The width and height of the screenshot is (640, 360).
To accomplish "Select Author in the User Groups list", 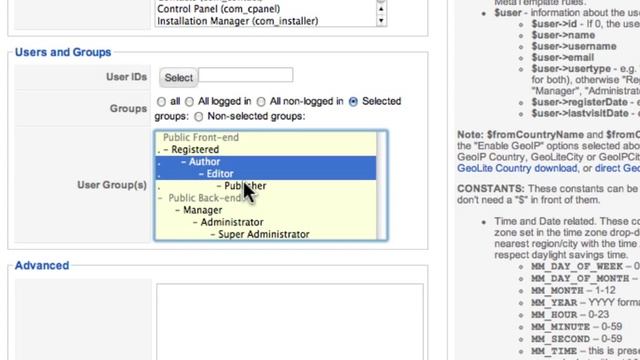I will coord(266,162).
